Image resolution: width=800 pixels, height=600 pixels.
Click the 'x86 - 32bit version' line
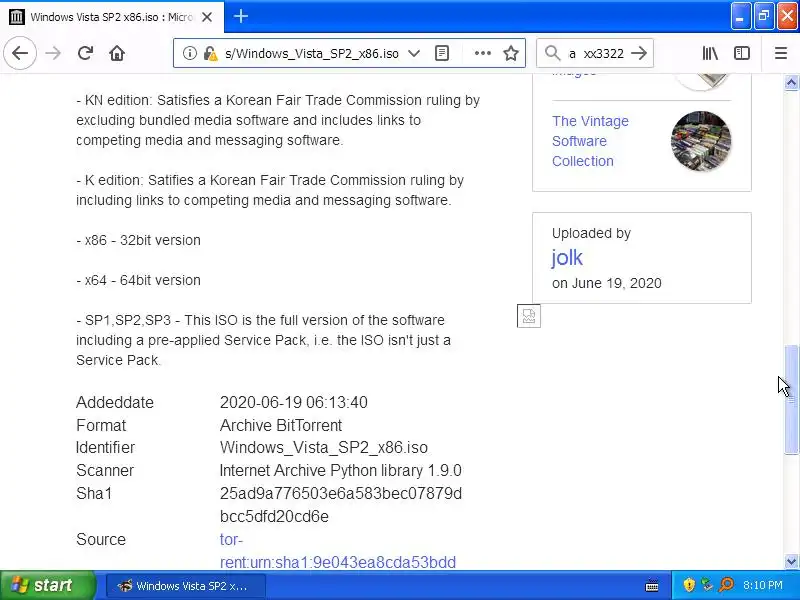click(138, 240)
